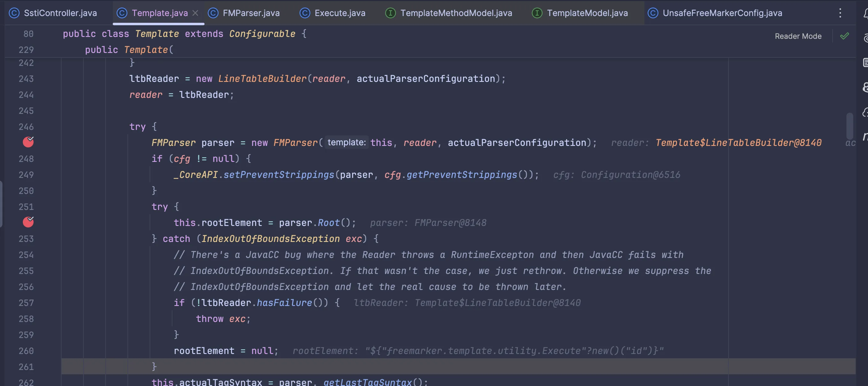868x386 pixels.
Task: Click 'rootElement = null;' on line 260
Action: 226,351
